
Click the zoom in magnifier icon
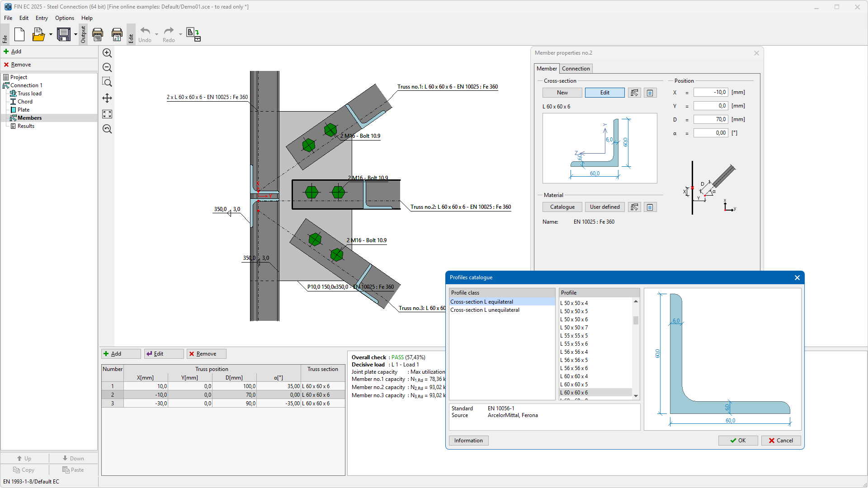pos(107,53)
